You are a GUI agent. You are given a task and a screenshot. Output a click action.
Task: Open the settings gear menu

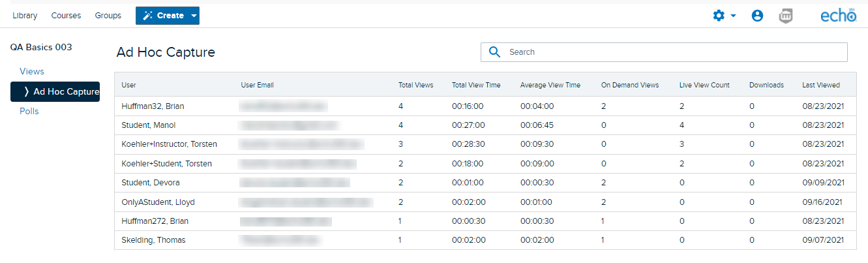click(719, 16)
